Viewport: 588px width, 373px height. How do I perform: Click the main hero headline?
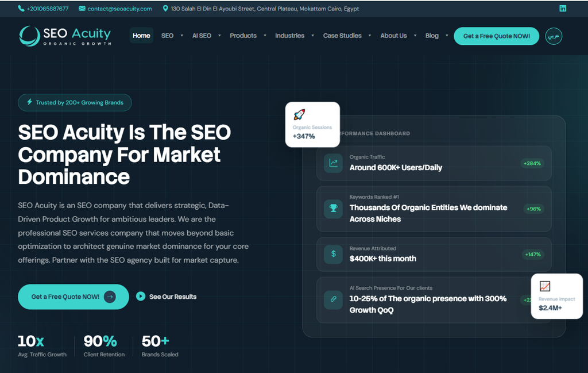coord(125,154)
